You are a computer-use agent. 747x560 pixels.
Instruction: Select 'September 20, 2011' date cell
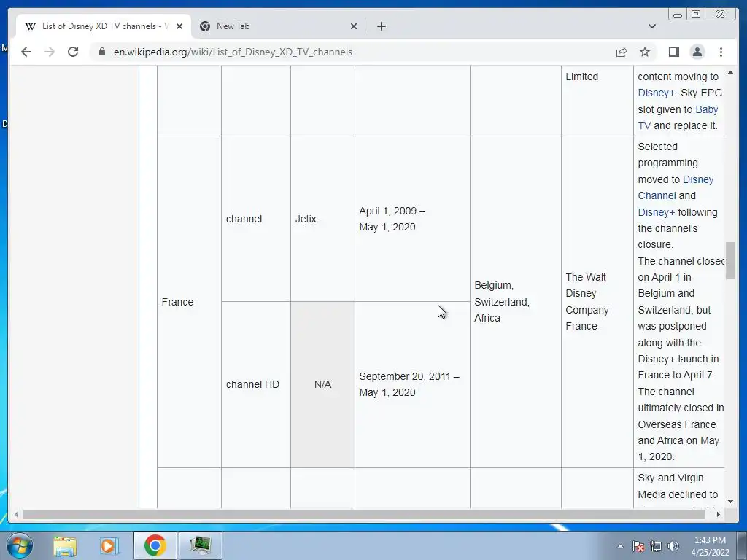click(x=412, y=385)
